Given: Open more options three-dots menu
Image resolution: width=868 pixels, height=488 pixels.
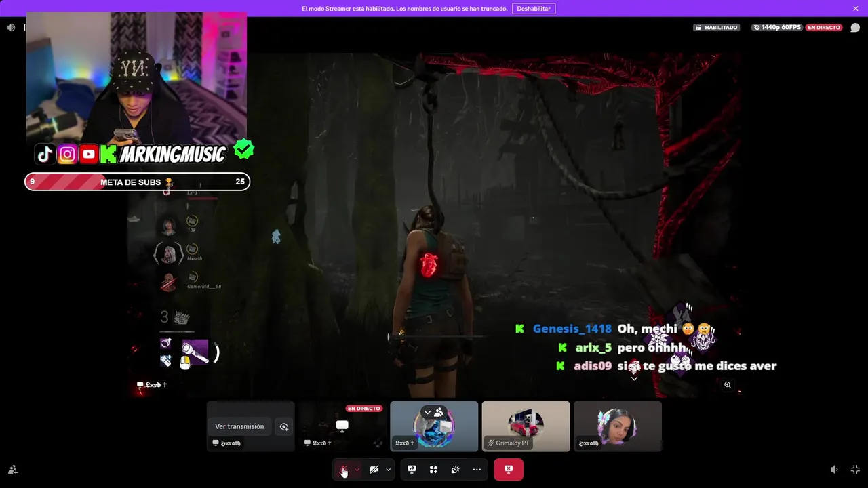Looking at the screenshot, I should point(477,469).
